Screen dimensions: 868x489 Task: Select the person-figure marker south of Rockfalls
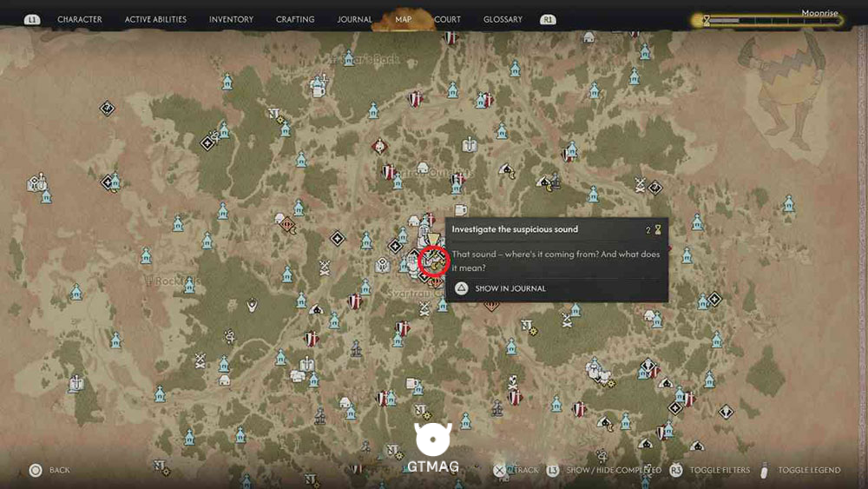252,305
